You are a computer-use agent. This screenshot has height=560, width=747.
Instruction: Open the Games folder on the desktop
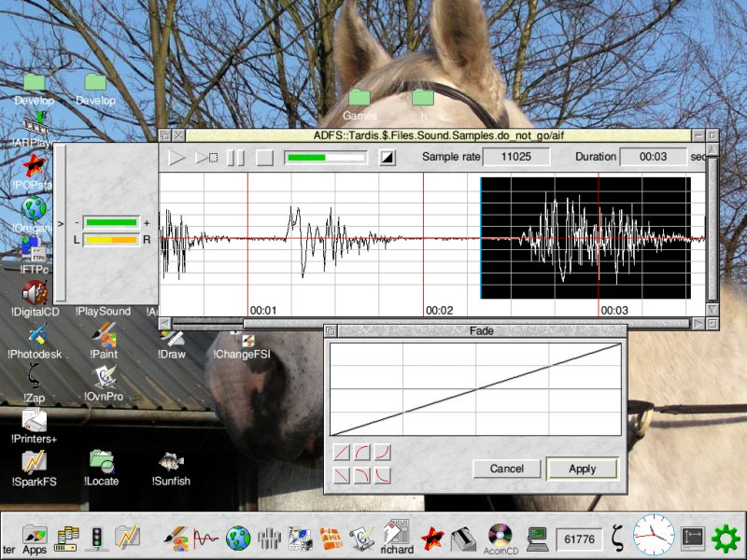click(x=359, y=105)
